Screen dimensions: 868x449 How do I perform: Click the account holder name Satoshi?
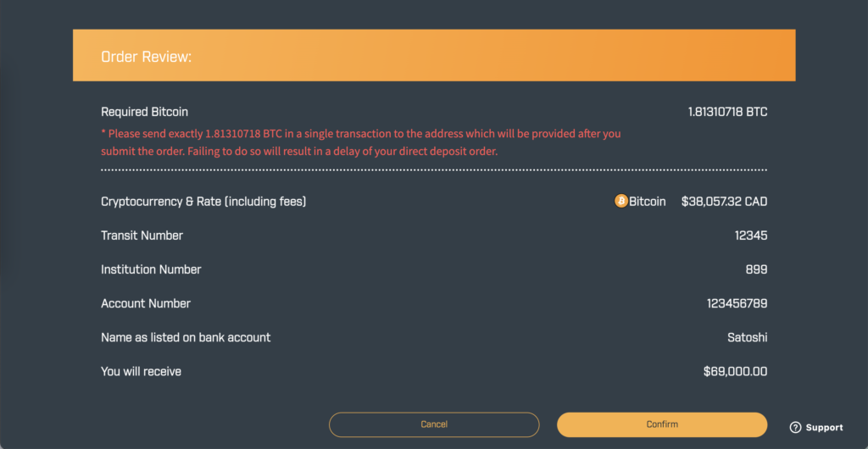point(748,337)
